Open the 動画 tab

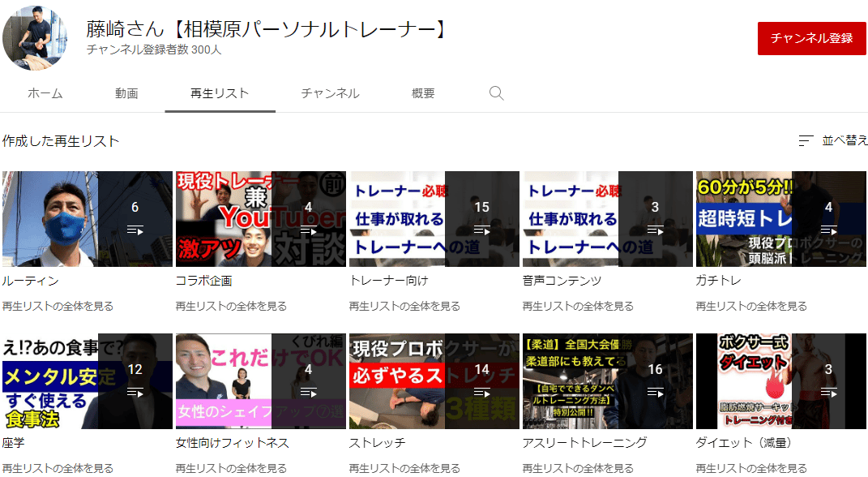tap(126, 93)
